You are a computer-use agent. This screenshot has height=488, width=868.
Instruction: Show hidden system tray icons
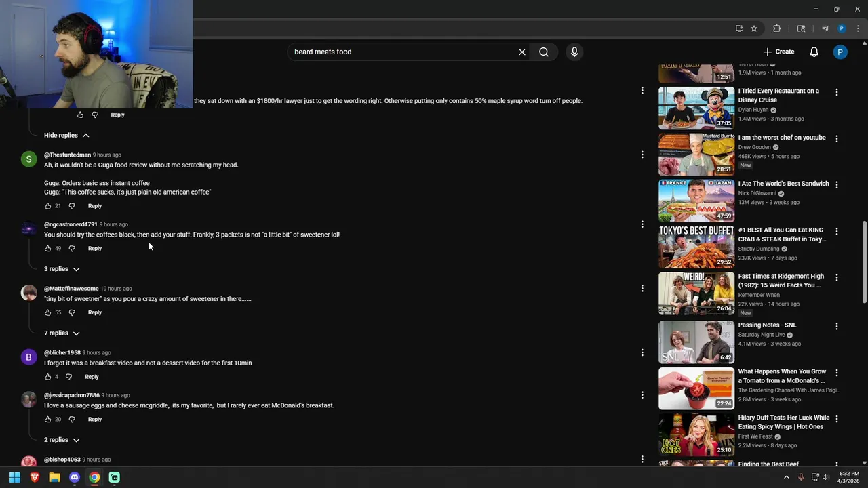point(787,477)
